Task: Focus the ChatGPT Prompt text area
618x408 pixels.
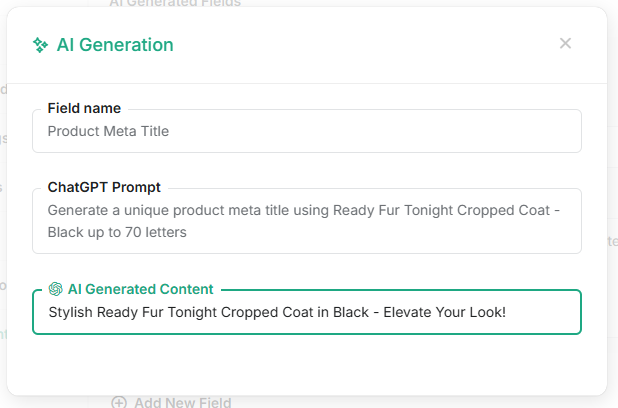Action: (x=307, y=221)
